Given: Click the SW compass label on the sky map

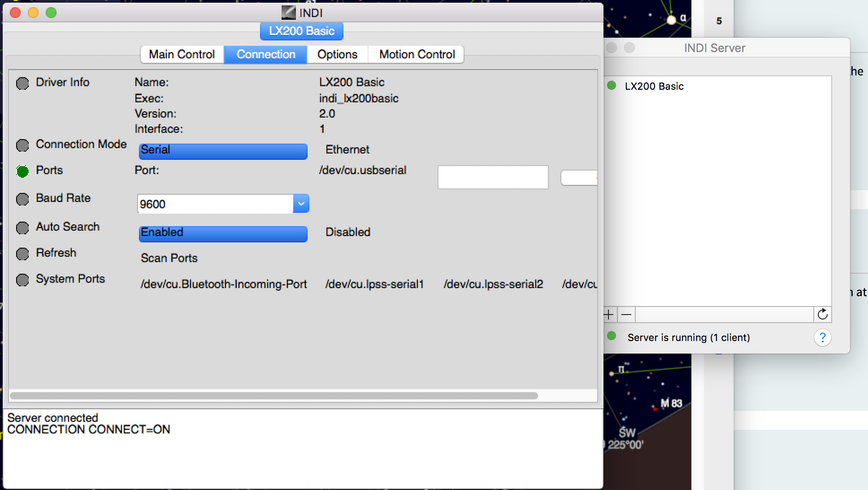Looking at the screenshot, I should [x=627, y=433].
